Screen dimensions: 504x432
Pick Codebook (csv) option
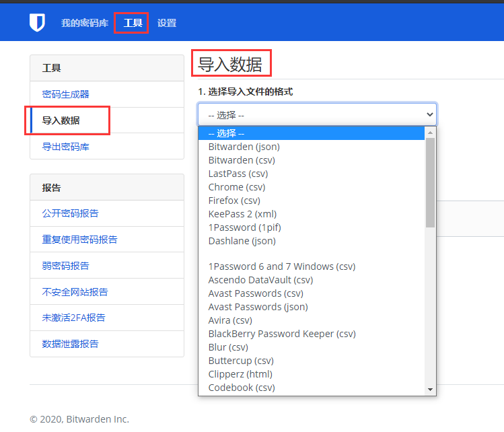tap(311, 388)
